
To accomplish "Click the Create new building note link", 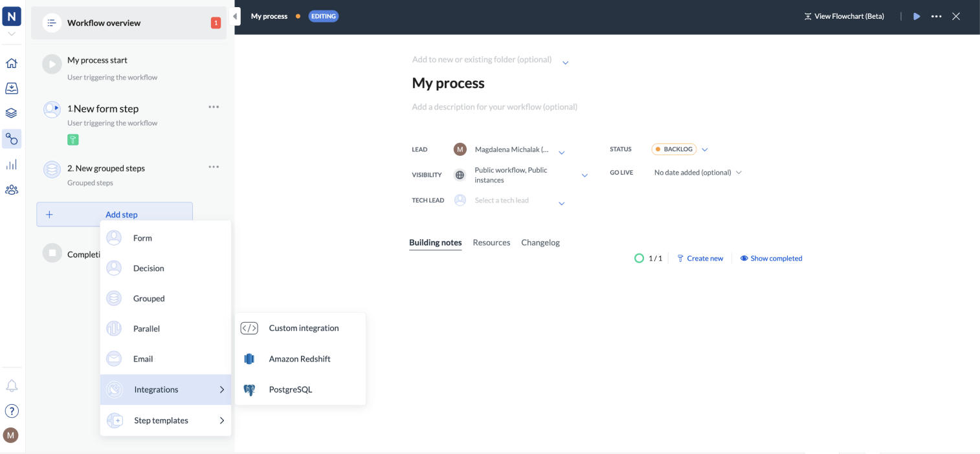I will coord(700,257).
